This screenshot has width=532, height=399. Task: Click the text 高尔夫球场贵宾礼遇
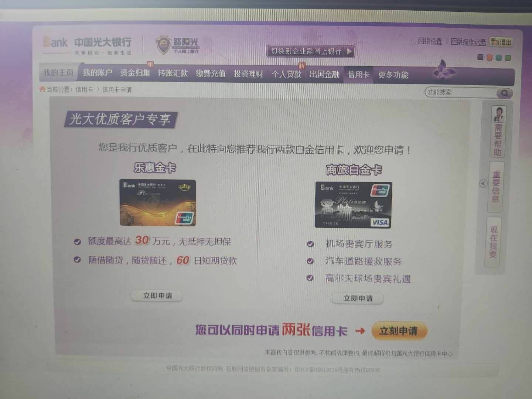pyautogui.click(x=368, y=279)
